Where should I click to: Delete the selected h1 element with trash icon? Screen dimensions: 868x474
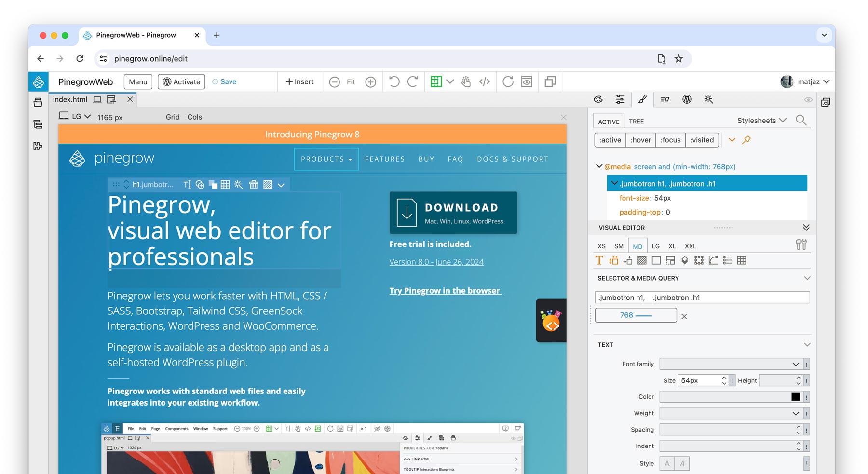[x=254, y=185]
